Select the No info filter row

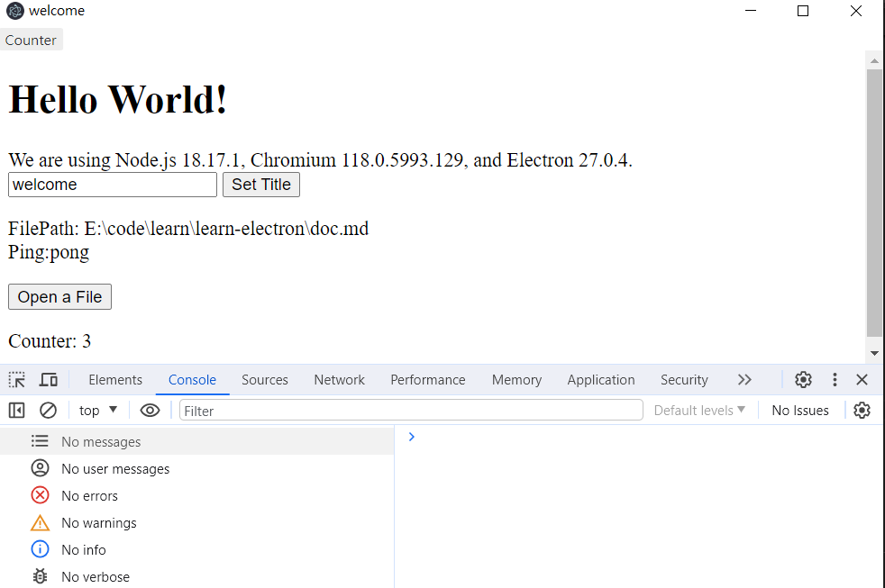197,549
